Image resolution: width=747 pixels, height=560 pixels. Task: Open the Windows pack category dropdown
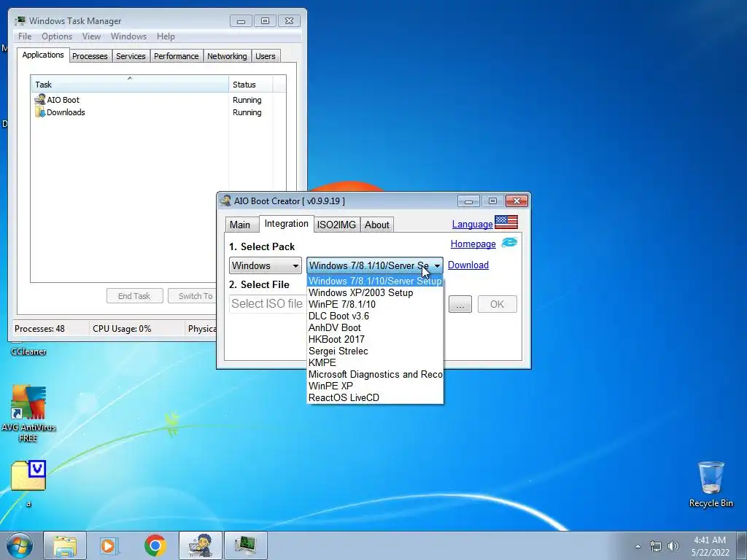[266, 265]
